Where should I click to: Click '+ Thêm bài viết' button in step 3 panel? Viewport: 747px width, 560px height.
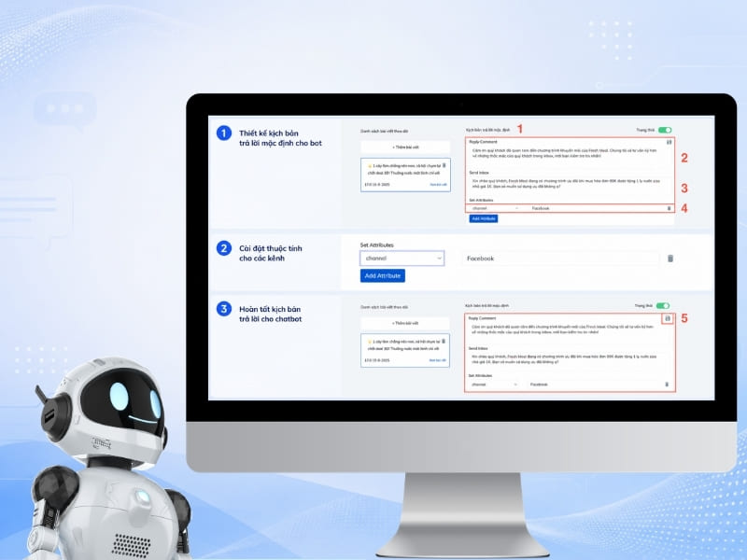pos(405,323)
